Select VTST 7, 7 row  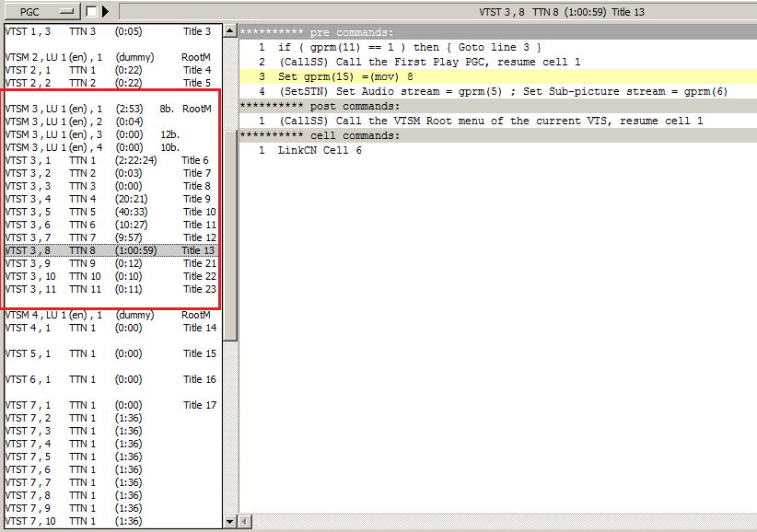point(112,483)
